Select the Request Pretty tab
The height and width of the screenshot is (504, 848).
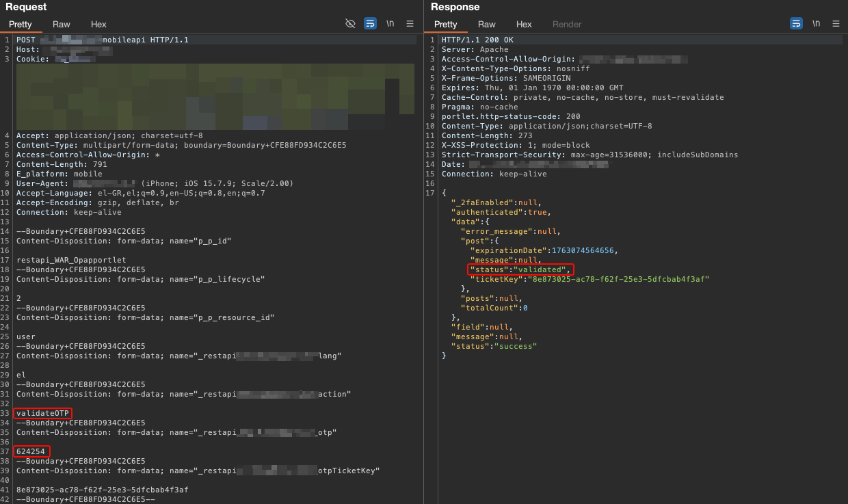tap(21, 24)
